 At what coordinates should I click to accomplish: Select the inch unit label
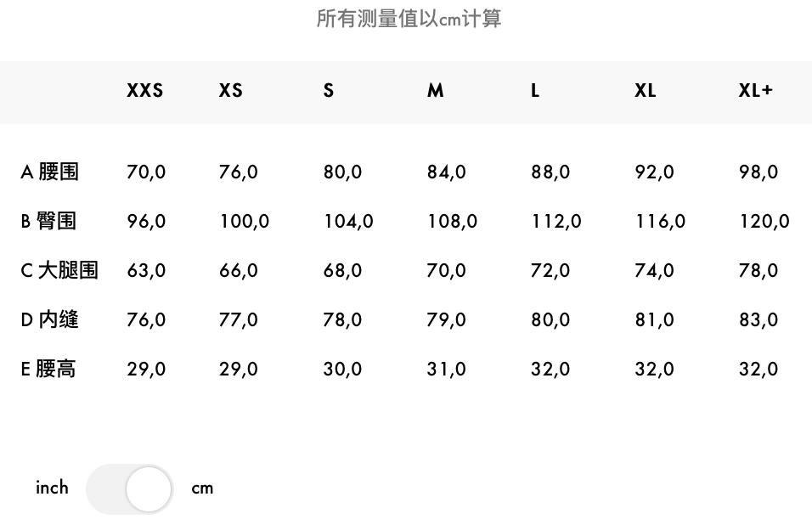(52, 488)
